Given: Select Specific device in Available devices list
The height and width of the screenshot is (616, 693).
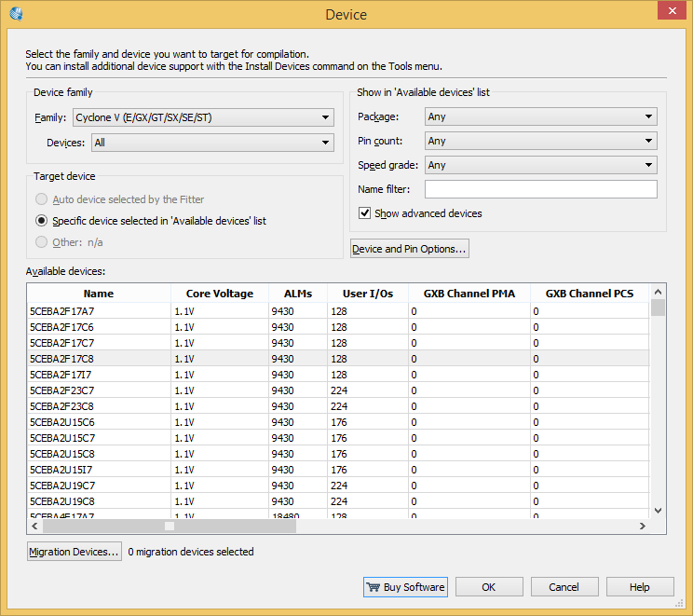Looking at the screenshot, I should coord(42,221).
